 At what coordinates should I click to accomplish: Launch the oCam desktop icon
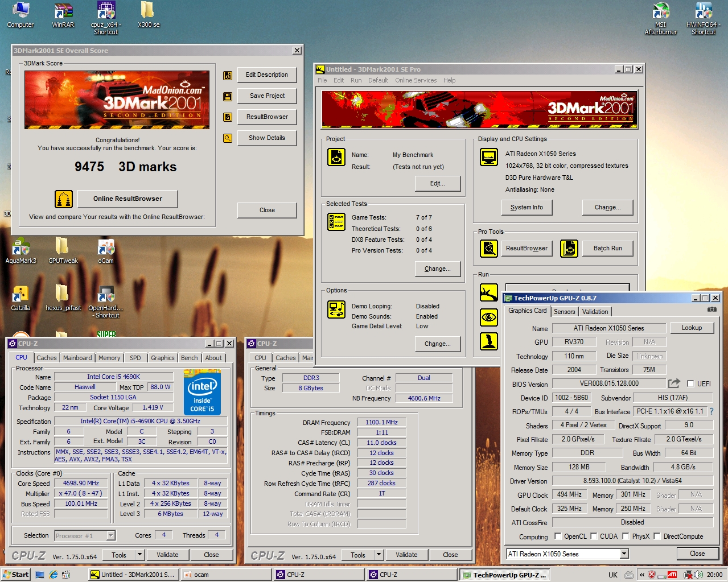coord(106,251)
